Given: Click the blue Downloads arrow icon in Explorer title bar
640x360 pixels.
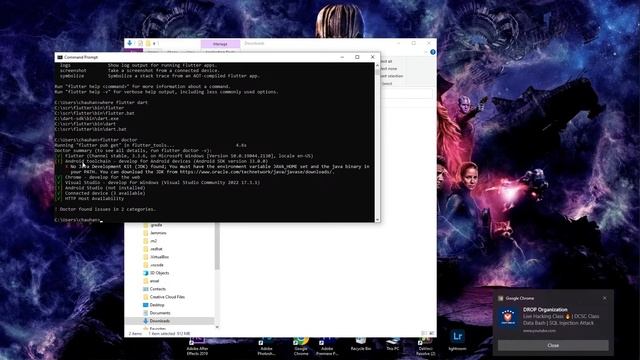Looking at the screenshot, I should (x=129, y=43).
